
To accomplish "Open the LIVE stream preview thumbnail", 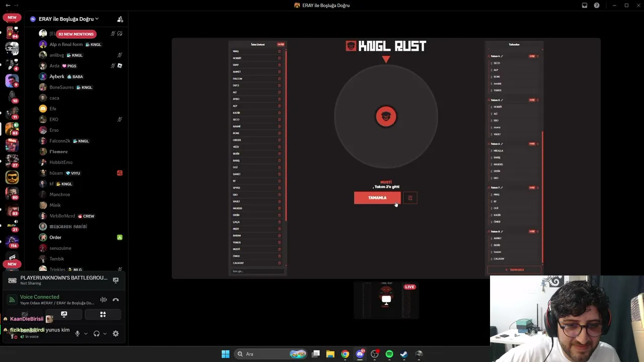I will [x=386, y=300].
